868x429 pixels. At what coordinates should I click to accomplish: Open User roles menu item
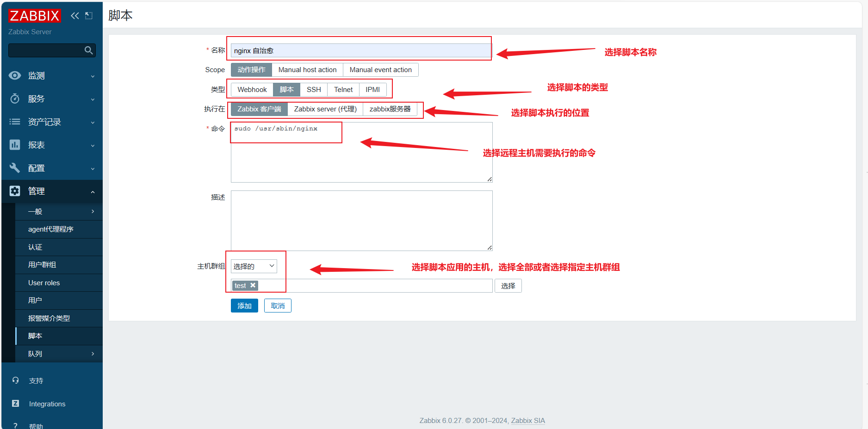point(59,282)
